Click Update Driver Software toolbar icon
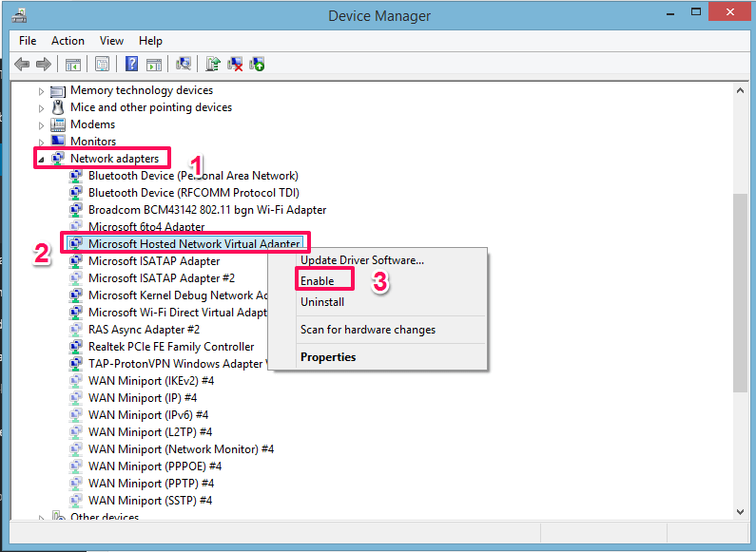Viewport: 756px width, 552px height. 213,64
